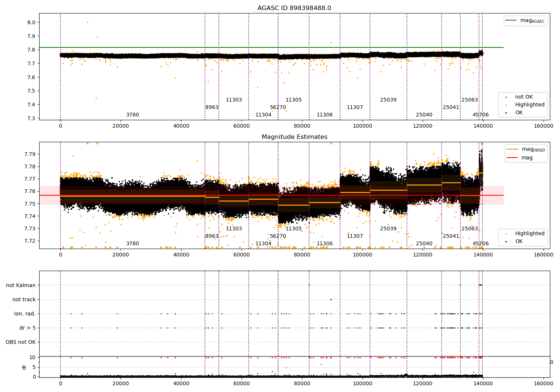Click the lone 'not track' flag marker
560x392 pixels.
331,299
